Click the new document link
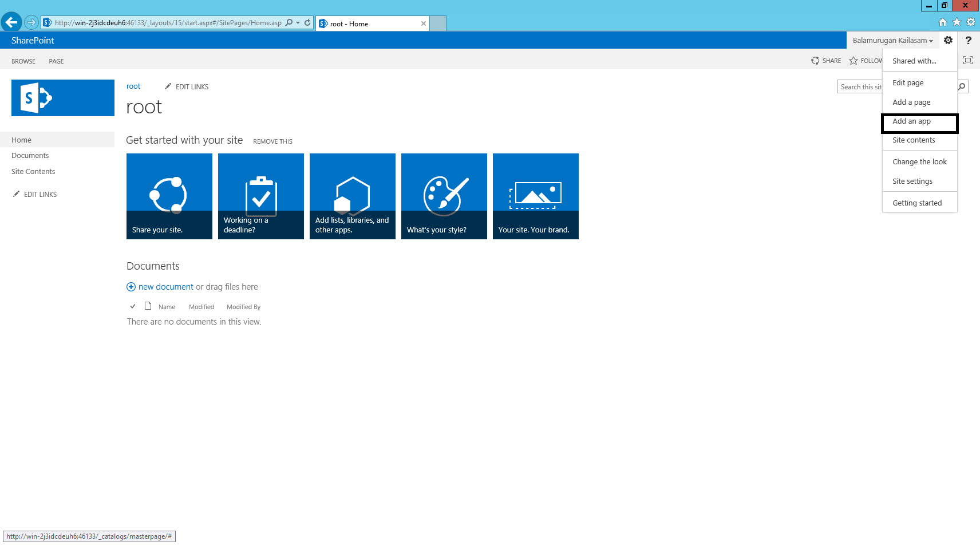 [166, 287]
